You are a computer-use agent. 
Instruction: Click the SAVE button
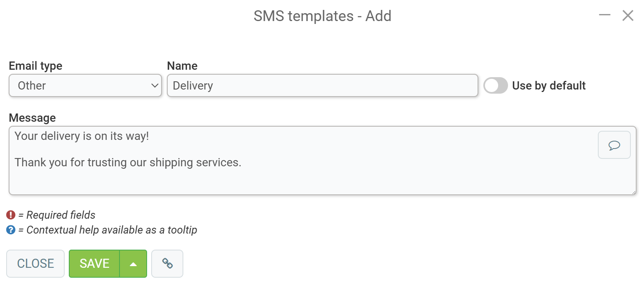click(94, 264)
